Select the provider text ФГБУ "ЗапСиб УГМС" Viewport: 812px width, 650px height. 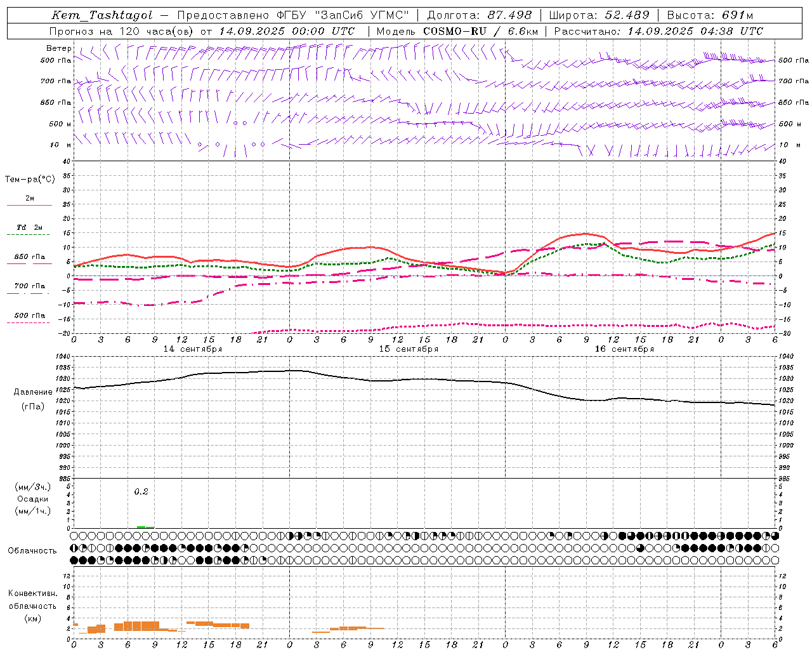click(x=343, y=15)
